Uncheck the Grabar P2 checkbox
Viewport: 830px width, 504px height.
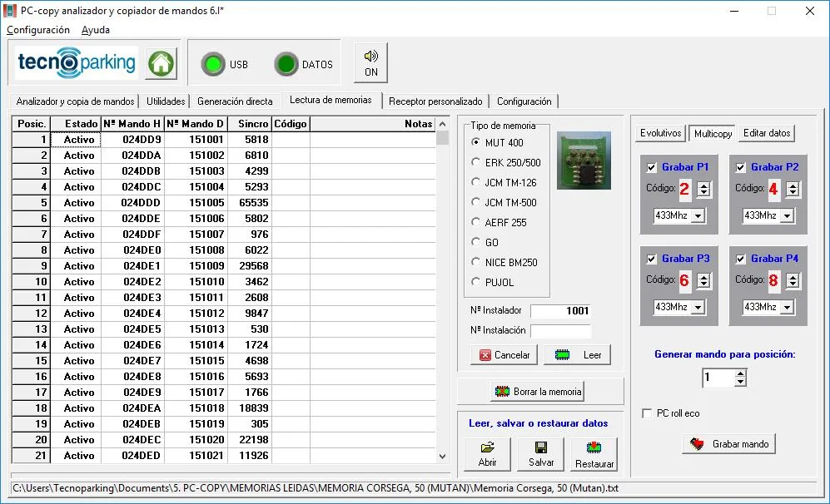tap(741, 168)
